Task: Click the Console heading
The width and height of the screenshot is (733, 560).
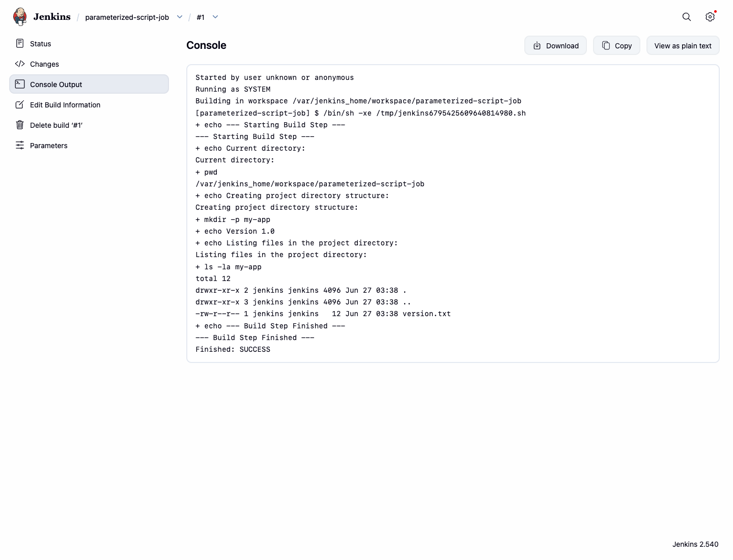Action: 206,45
